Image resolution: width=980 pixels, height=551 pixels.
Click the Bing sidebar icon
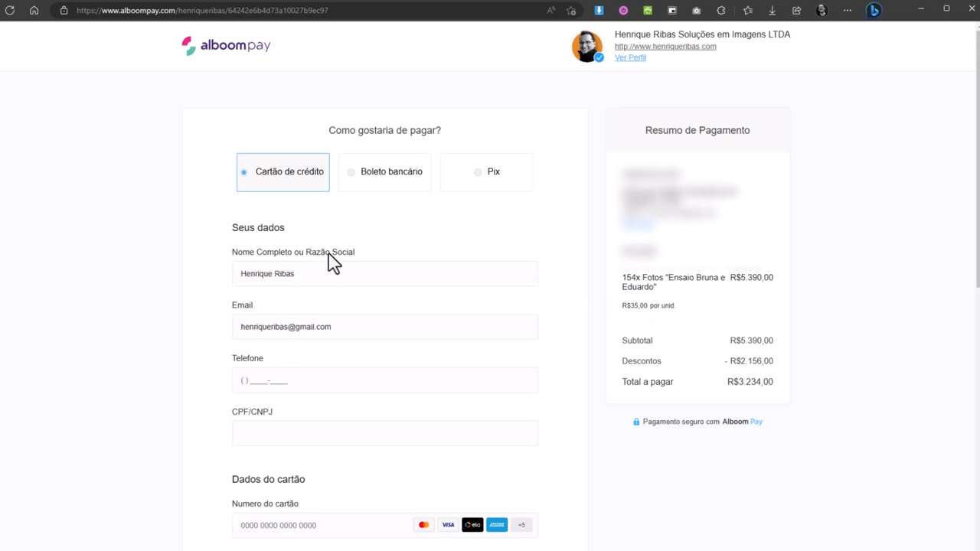(x=874, y=11)
